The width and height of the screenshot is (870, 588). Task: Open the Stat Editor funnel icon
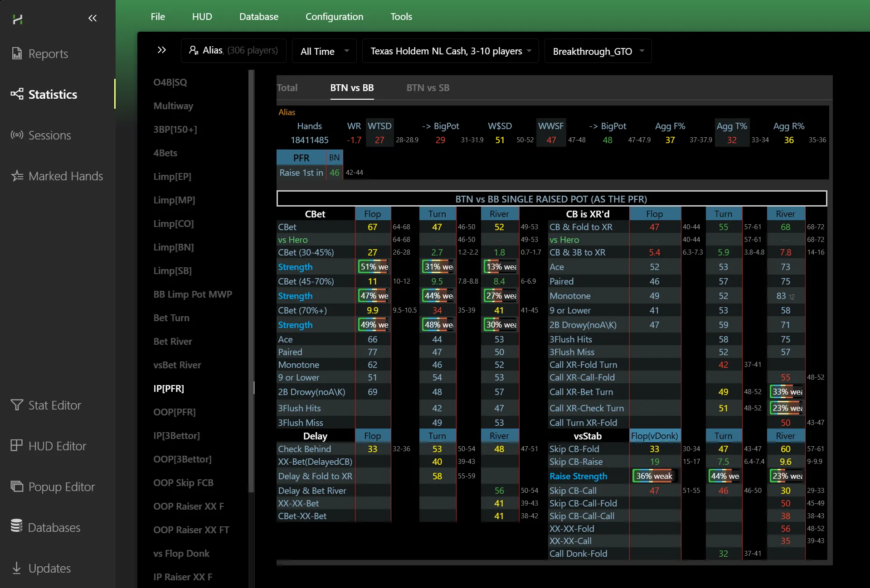click(x=17, y=405)
